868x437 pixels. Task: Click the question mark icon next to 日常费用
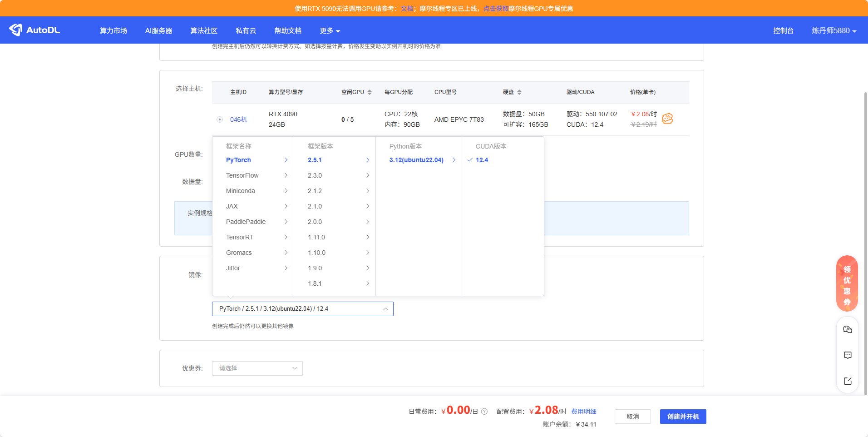tap(484, 411)
